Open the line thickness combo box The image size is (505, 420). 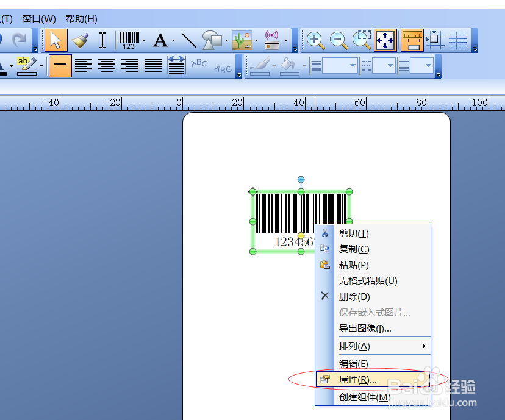coord(340,66)
